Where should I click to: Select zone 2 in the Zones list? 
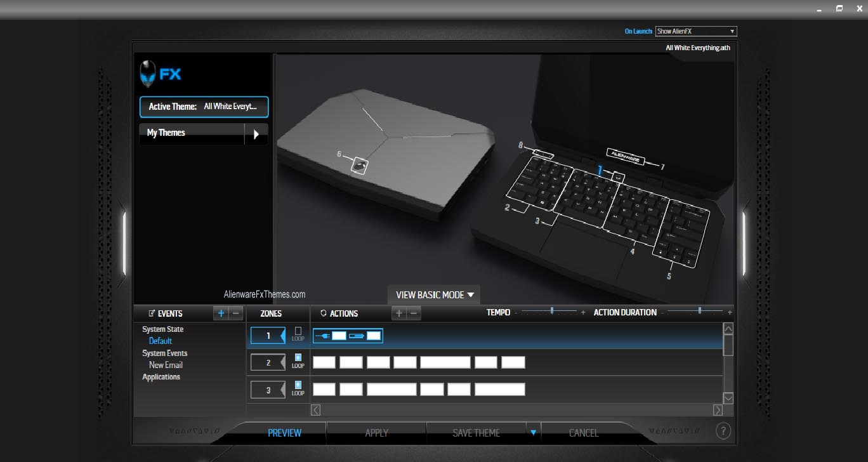tap(268, 362)
